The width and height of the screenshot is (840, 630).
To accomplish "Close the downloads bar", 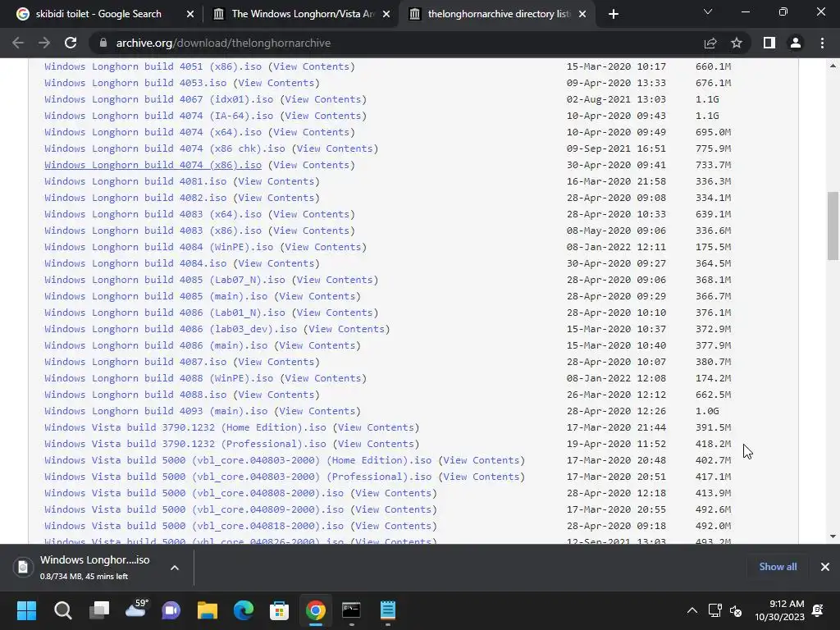I will [825, 567].
